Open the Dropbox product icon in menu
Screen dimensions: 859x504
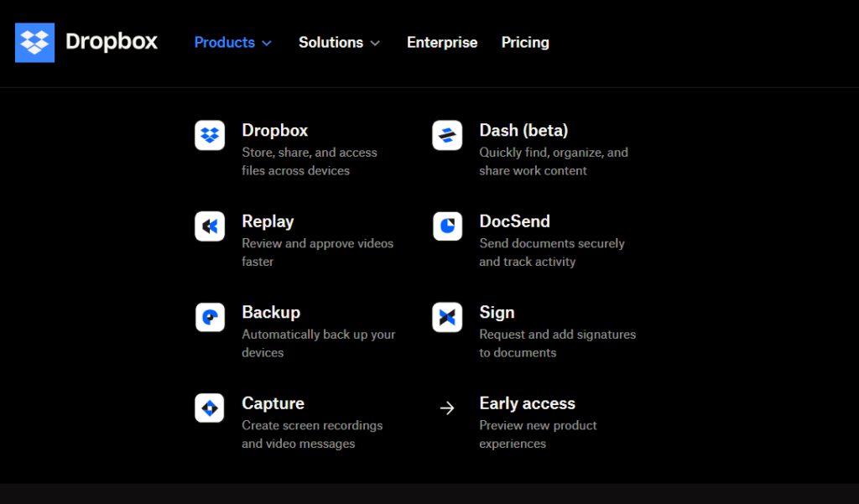[210, 135]
